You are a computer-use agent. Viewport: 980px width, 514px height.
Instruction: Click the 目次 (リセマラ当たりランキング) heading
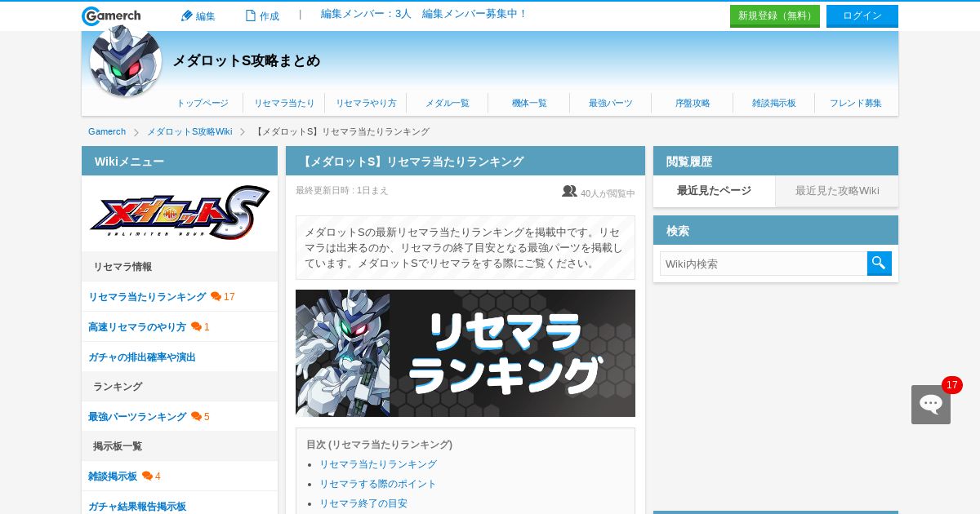379,445
